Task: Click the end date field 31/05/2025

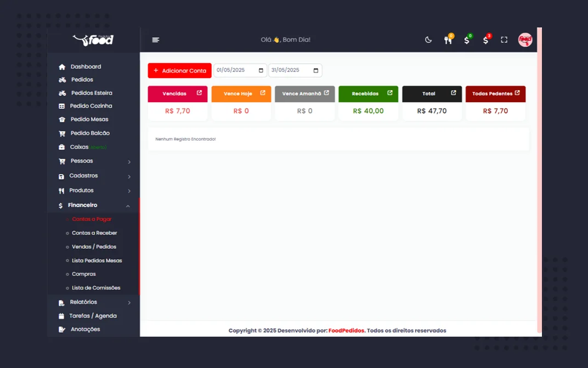Action: pyautogui.click(x=295, y=70)
